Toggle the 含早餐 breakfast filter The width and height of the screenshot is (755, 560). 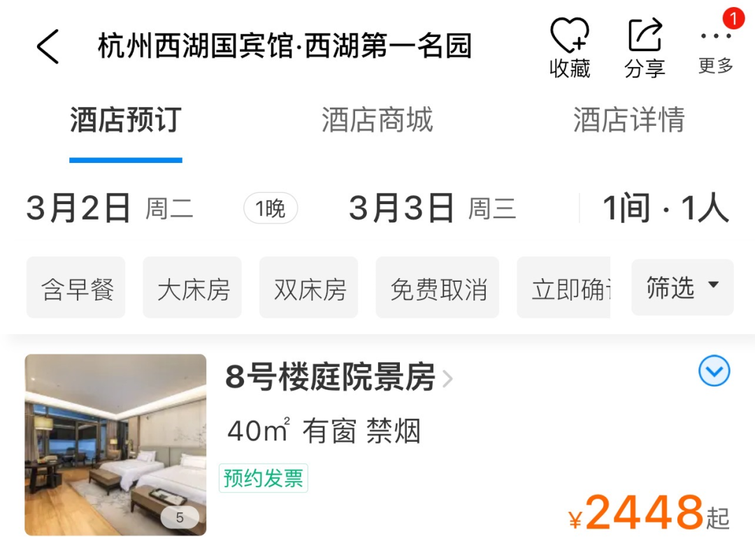pos(76,288)
